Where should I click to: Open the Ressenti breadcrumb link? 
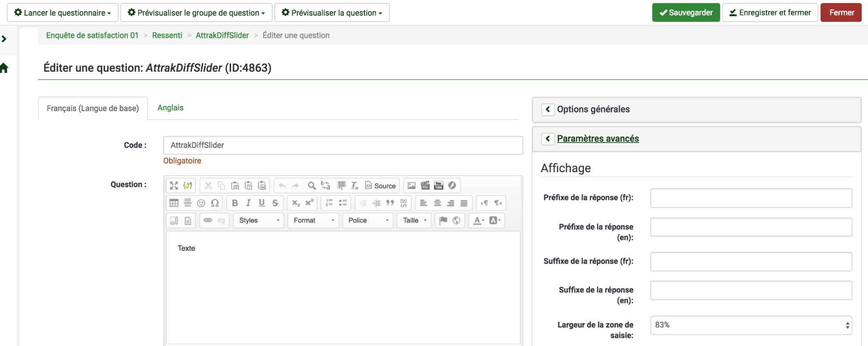tap(167, 35)
